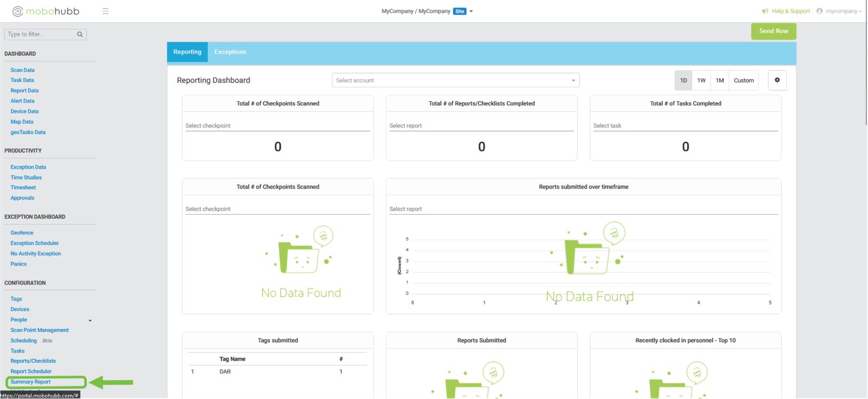868x399 pixels.
Task: Open the MyCompany site switcher caret
Action: pyautogui.click(x=471, y=11)
